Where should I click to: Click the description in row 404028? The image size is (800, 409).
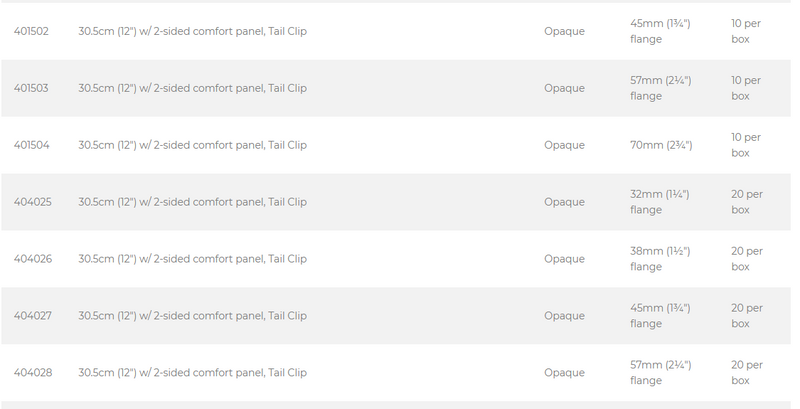tap(192, 372)
